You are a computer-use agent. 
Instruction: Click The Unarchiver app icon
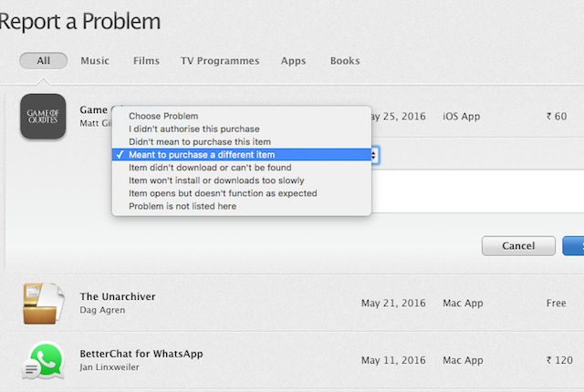(x=43, y=303)
